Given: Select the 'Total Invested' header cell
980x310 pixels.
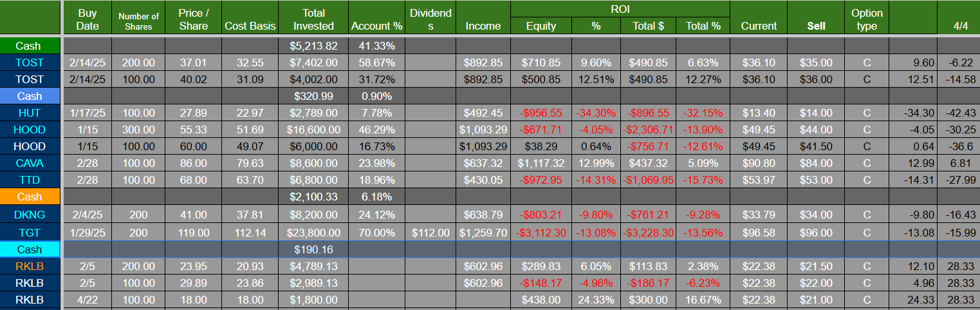Looking at the screenshot, I should [313, 19].
